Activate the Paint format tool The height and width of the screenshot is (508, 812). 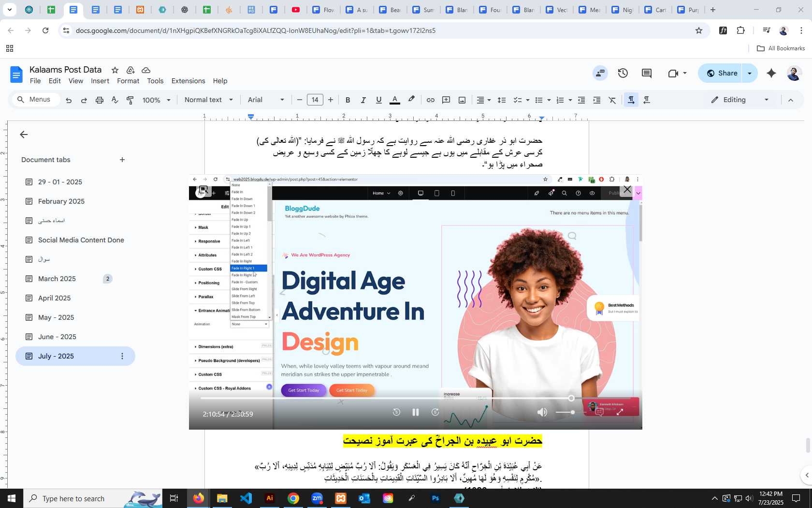click(130, 100)
